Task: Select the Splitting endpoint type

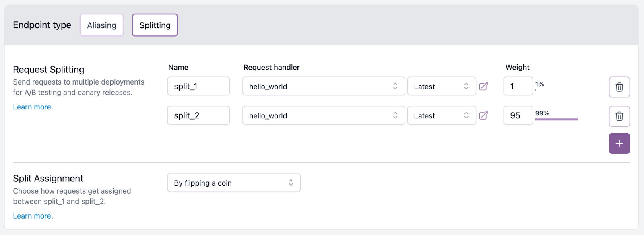Action: 155,25
